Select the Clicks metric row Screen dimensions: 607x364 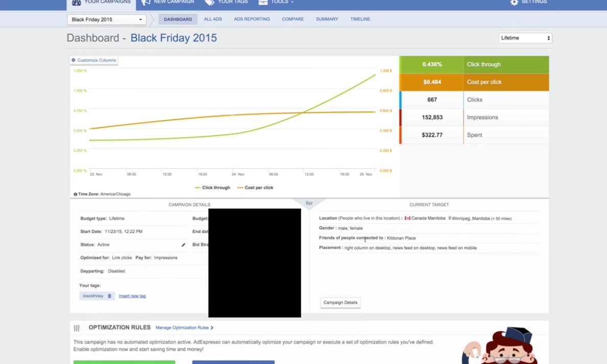(x=474, y=100)
